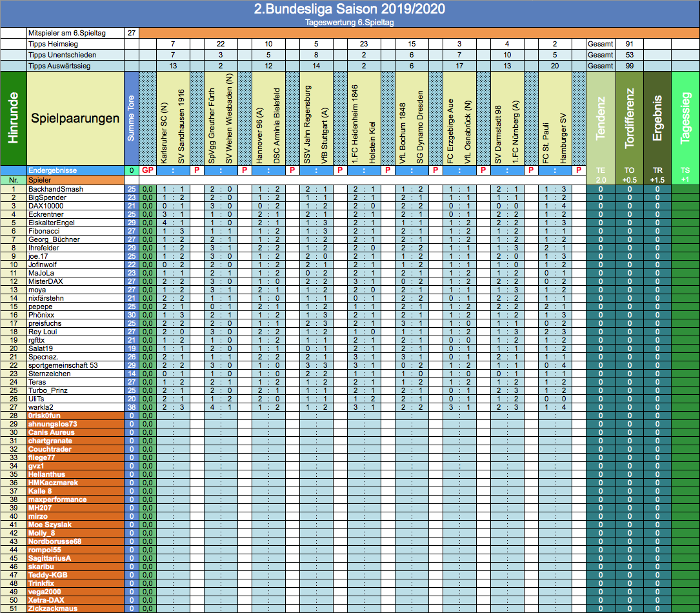Click the Auswärtssieg 'Gesamt' value '99'
The width and height of the screenshot is (700, 613).
click(x=630, y=66)
